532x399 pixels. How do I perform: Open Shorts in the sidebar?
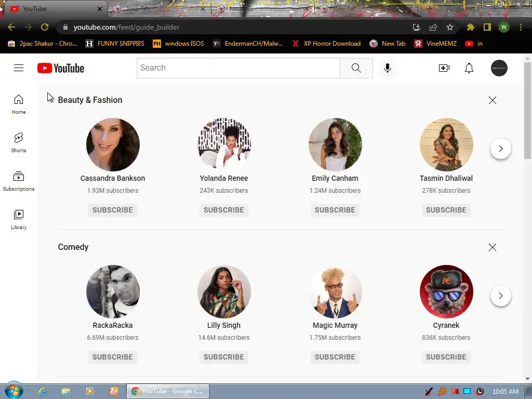click(19, 142)
